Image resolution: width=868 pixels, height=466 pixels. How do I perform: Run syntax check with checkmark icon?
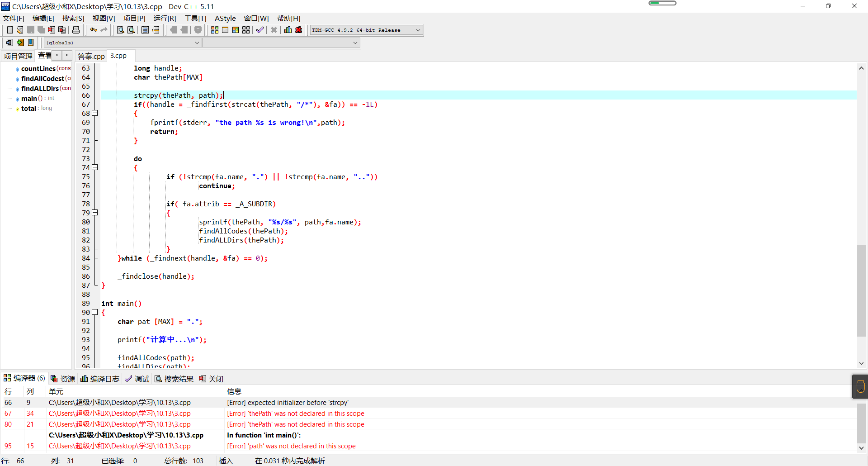pos(260,30)
